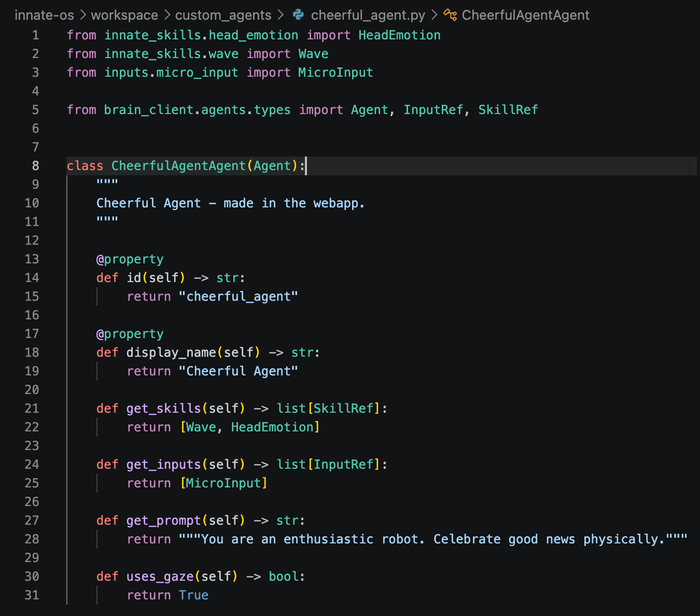The image size is (700, 616).
Task: Click the get_inputs method name
Action: coord(163,465)
